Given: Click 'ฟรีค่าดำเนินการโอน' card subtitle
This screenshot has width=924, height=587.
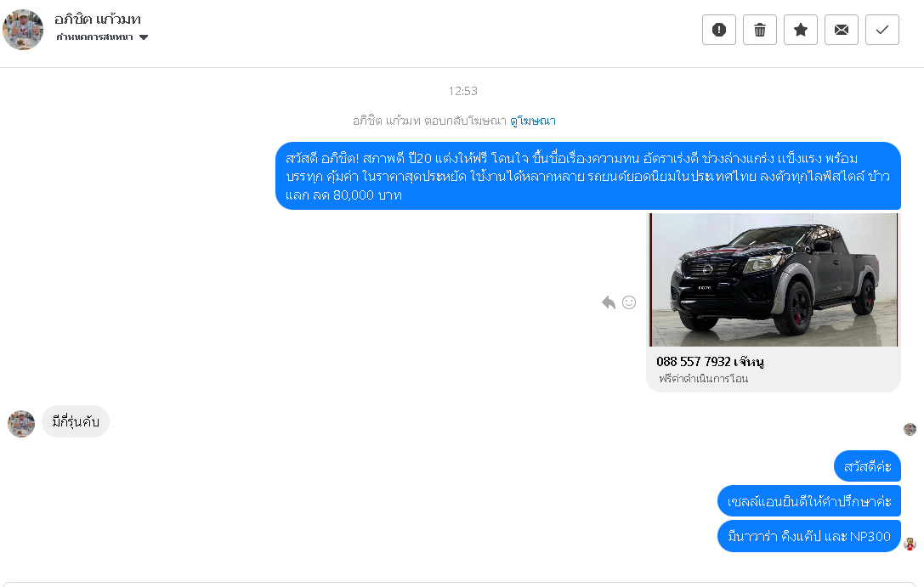Looking at the screenshot, I should (704, 379).
